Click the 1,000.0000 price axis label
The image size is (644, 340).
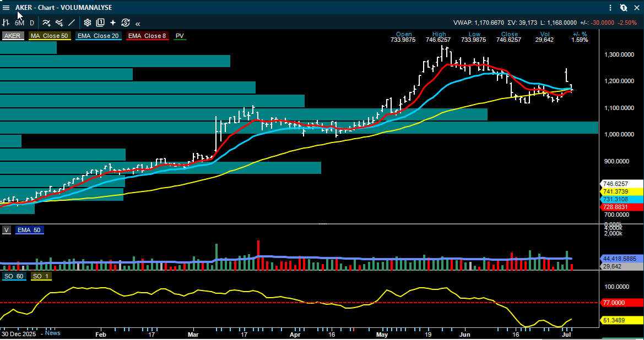tap(619, 135)
